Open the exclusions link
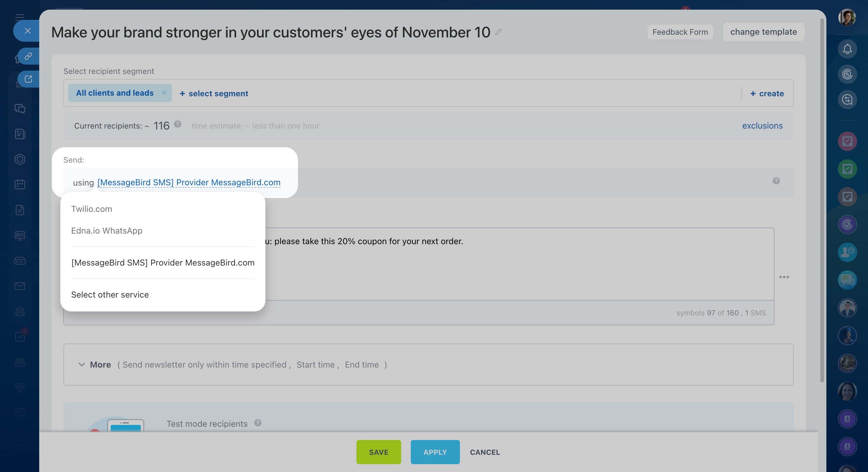Viewport: 868px width, 472px height. point(762,126)
